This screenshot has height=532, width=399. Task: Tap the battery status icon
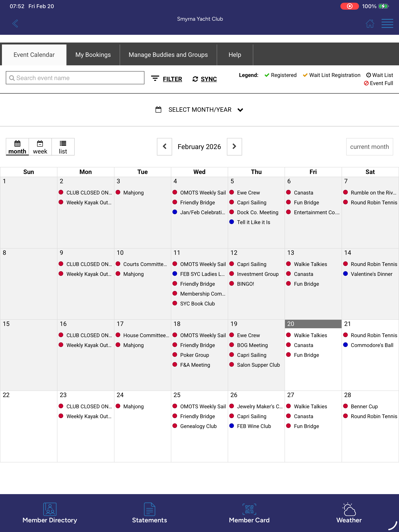(x=383, y=6)
